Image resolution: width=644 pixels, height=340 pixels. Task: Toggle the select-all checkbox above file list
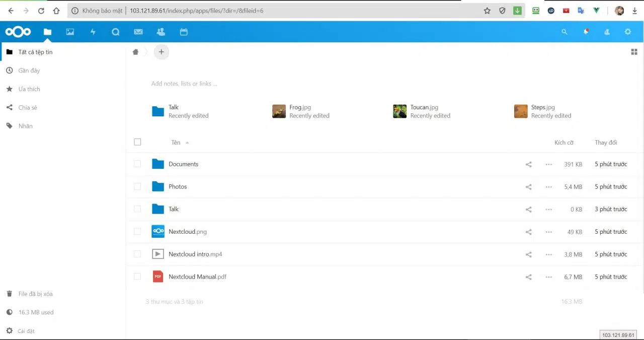coord(137,142)
